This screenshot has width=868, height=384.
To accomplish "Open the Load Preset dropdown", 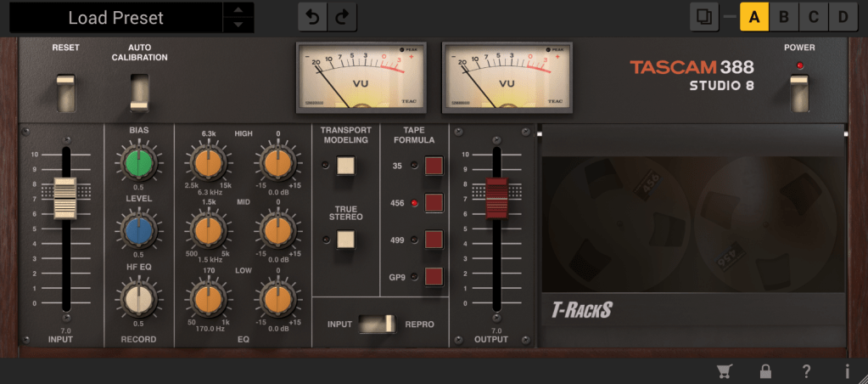I will click(x=115, y=17).
